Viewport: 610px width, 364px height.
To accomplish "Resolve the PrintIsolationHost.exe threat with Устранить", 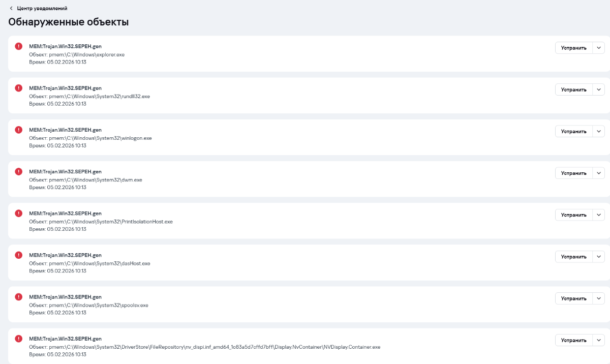I will click(574, 215).
